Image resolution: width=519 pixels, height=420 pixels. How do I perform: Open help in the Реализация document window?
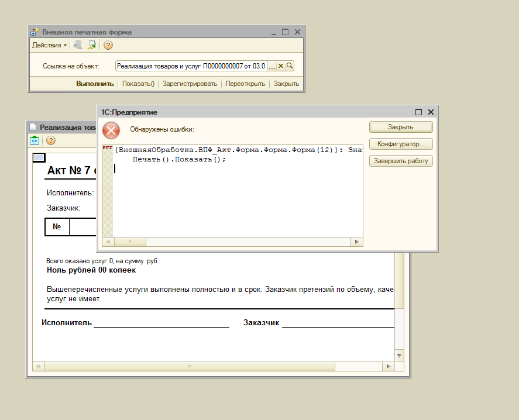tap(51, 140)
